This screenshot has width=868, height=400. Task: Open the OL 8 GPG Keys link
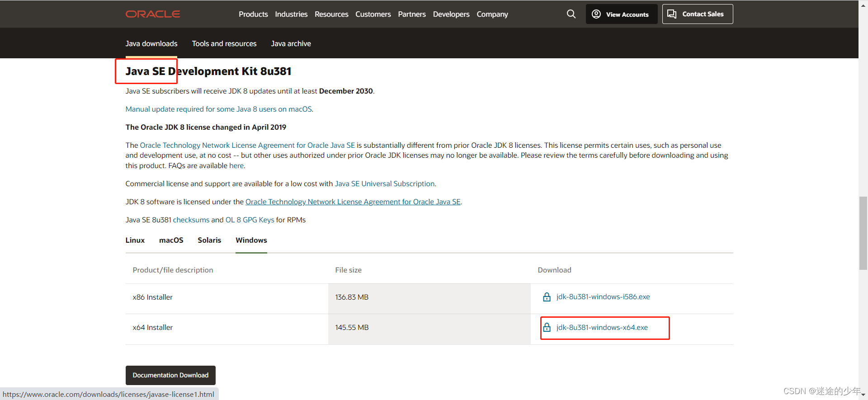(250, 220)
